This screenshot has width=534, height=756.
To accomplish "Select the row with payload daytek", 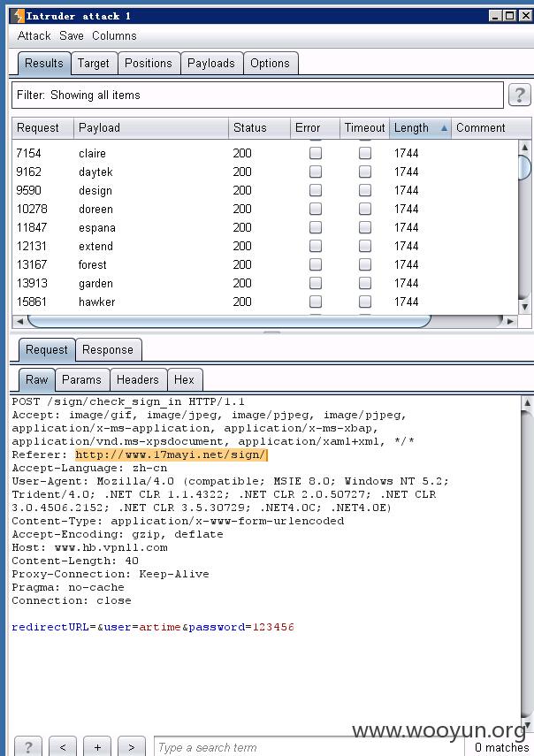I will 264,172.
